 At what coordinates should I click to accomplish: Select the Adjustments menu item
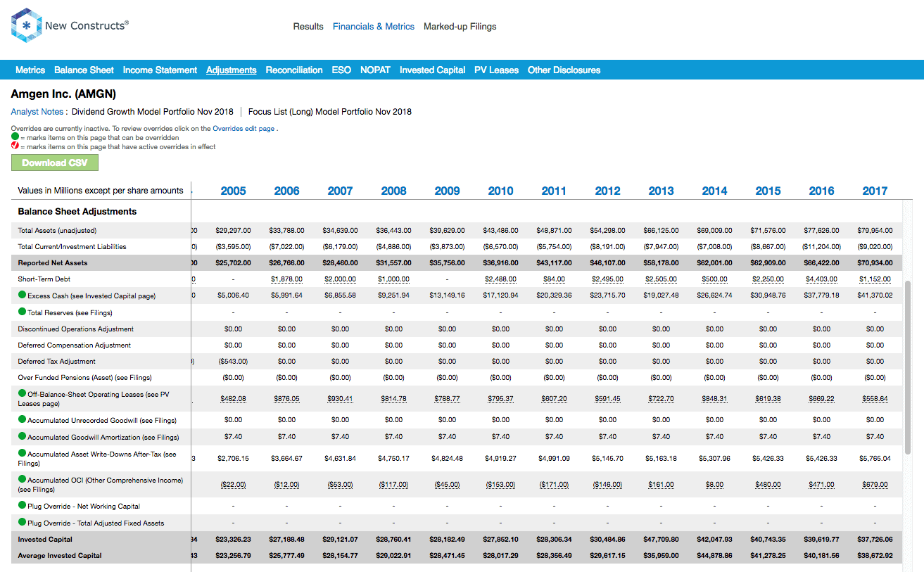232,70
